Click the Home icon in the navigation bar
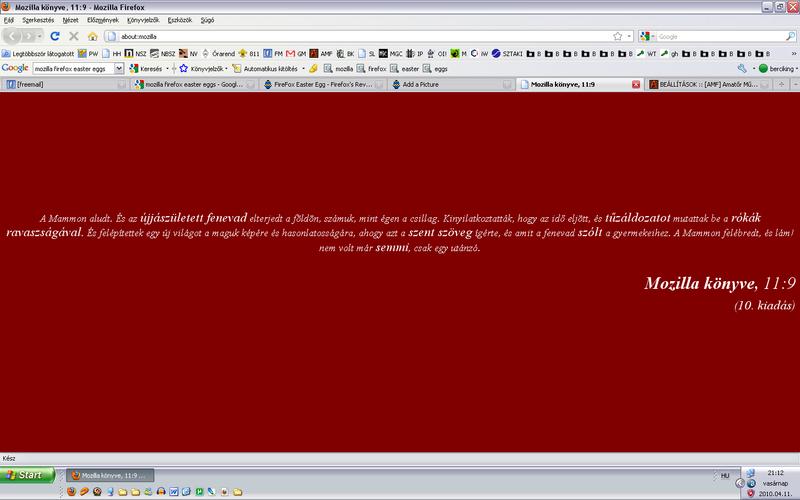Image resolution: width=800 pixels, height=500 pixels. pos(92,36)
